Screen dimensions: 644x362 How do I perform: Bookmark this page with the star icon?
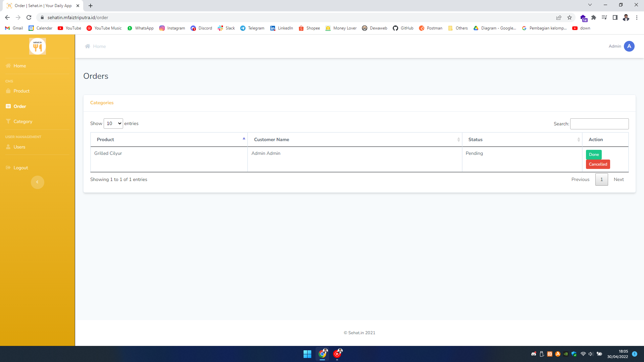pyautogui.click(x=570, y=17)
